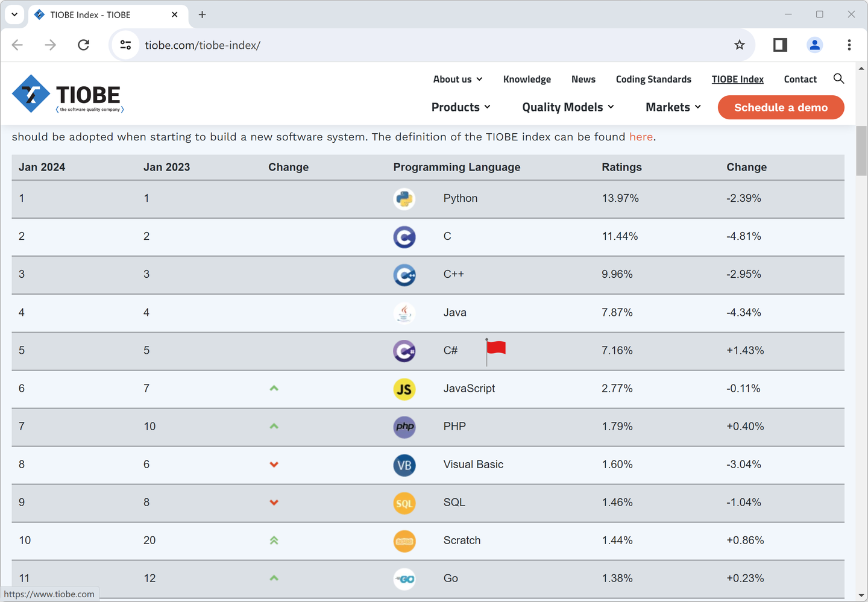The height and width of the screenshot is (602, 868).
Task: Open a new browser tab
Action: tap(203, 14)
